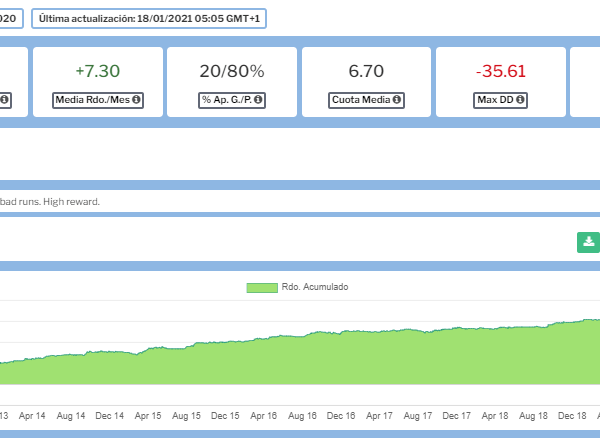Click the Max DD label text
Viewport: 600px width, 446px height.
tap(495, 100)
